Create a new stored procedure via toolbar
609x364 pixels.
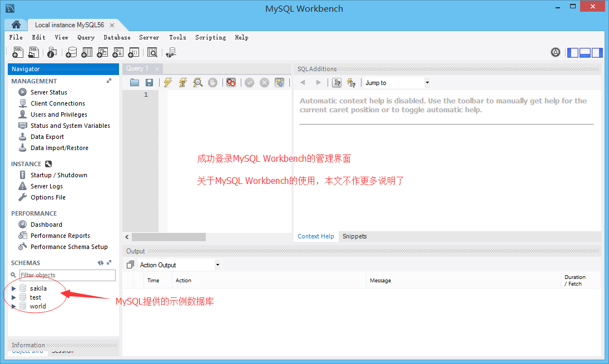[118, 52]
